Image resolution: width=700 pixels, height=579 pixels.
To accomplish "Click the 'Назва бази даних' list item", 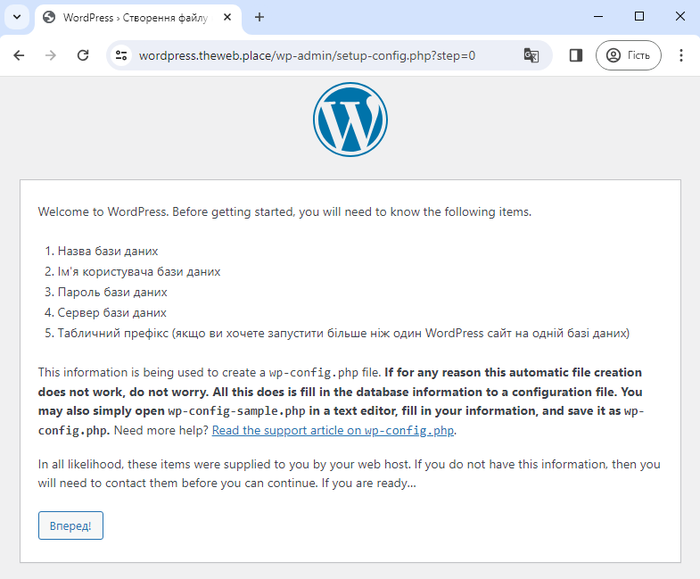I will [x=108, y=251].
